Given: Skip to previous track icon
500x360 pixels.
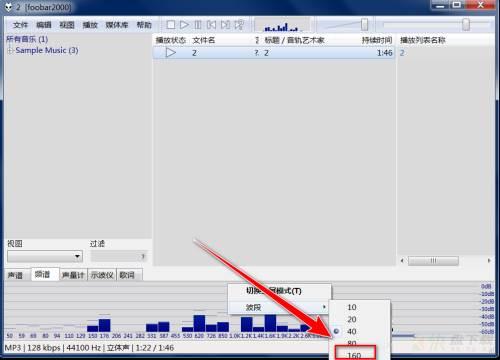Looking at the screenshot, I should point(211,25).
